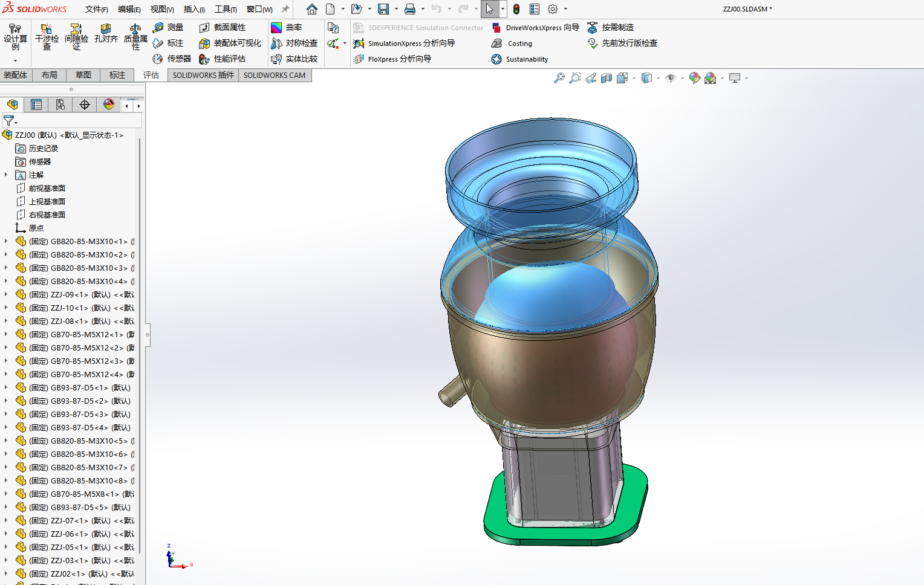Expand GB820-85-M3X10<1> component node
924x585 pixels.
tap(6, 241)
